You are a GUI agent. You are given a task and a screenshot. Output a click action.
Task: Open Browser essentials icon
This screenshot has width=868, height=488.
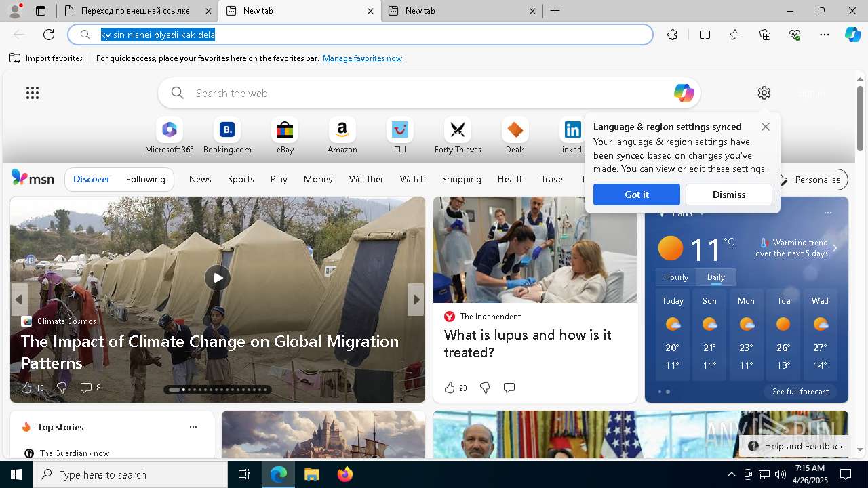(x=795, y=35)
